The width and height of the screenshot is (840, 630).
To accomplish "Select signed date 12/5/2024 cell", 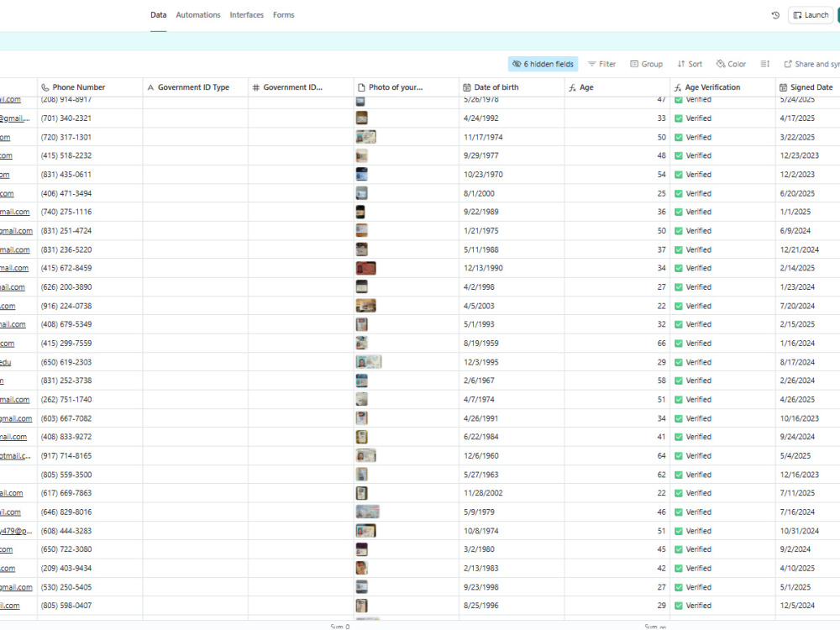I will point(808,606).
